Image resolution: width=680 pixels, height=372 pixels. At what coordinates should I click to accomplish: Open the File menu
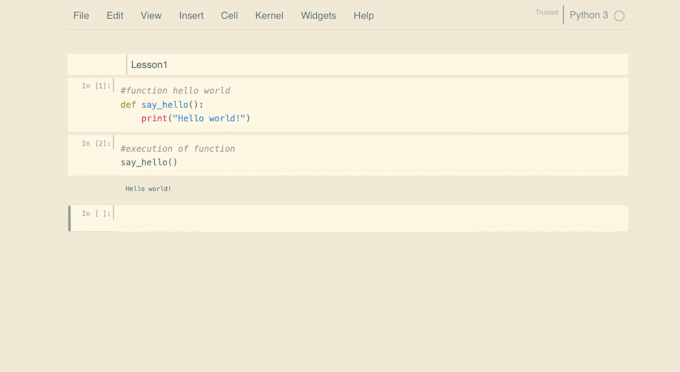tap(81, 16)
